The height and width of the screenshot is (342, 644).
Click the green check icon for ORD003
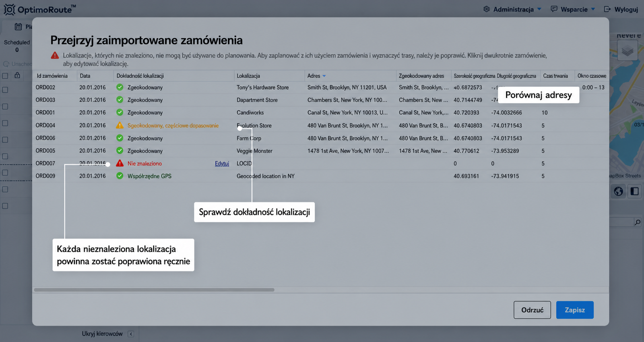pos(120,99)
